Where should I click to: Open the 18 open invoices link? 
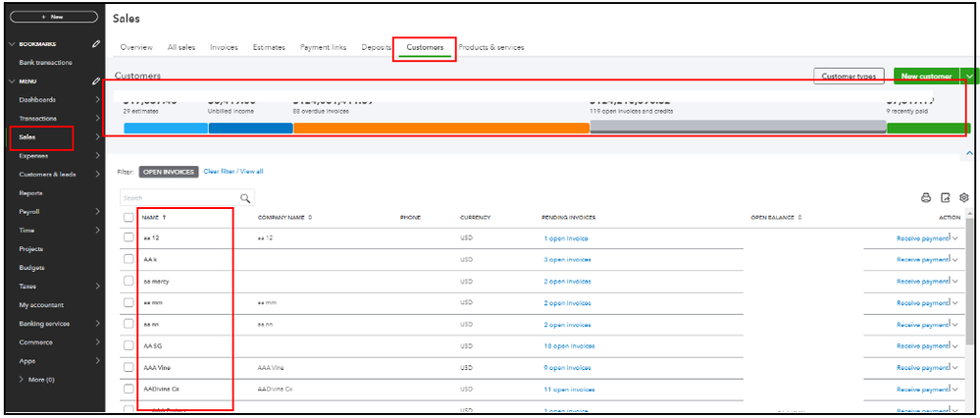(x=569, y=346)
